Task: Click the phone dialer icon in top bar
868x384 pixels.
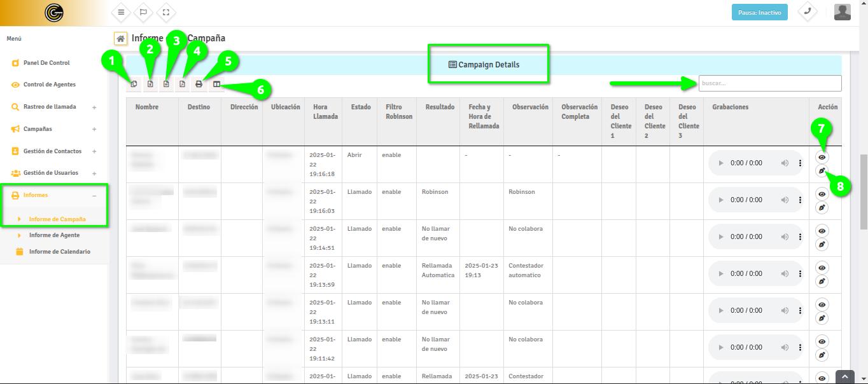Action: tap(808, 11)
